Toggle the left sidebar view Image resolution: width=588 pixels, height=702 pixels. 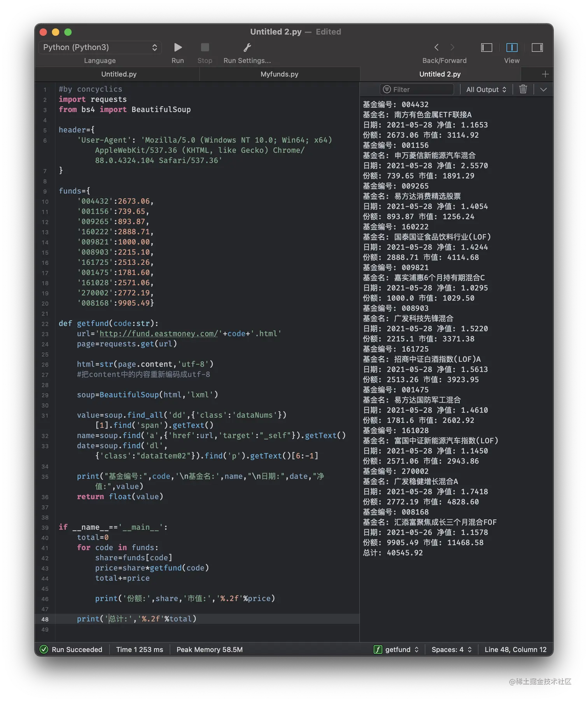point(486,47)
